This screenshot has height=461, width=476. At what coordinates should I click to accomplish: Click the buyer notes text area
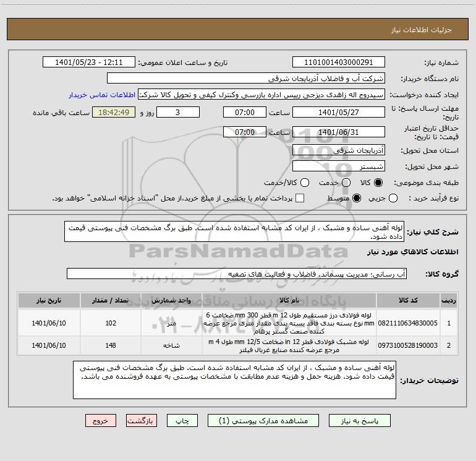pyautogui.click(x=234, y=380)
